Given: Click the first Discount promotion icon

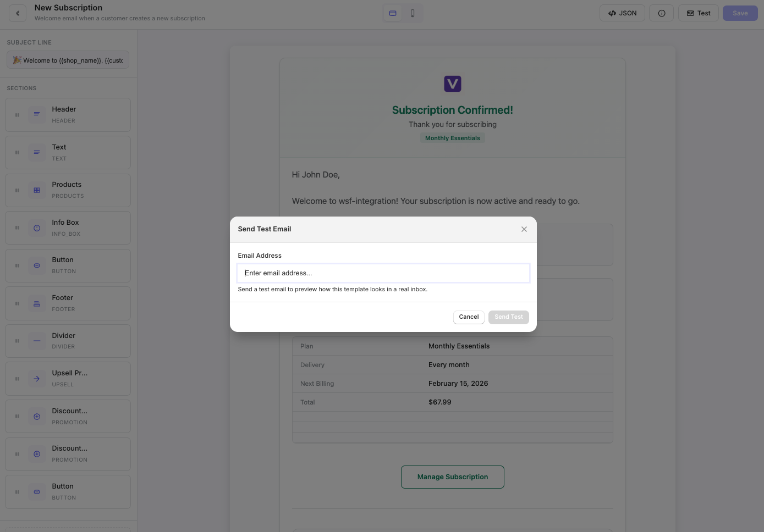Looking at the screenshot, I should point(37,417).
